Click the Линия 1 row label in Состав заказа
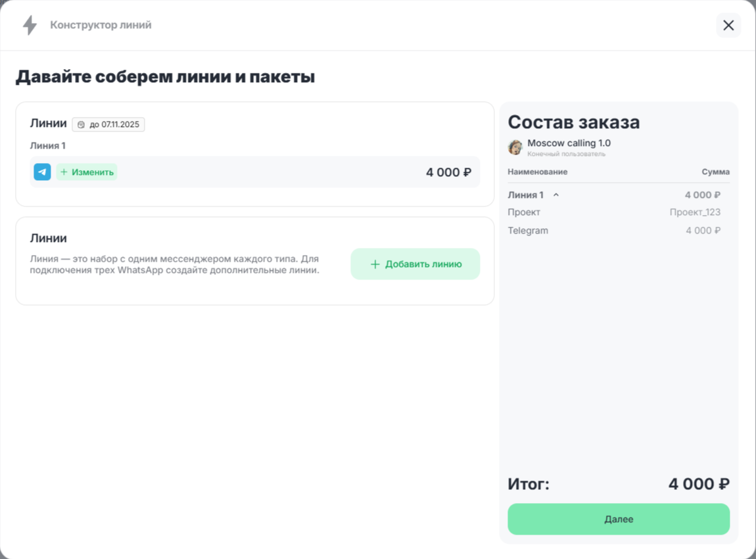Viewport: 756px width, 559px height. pos(525,195)
